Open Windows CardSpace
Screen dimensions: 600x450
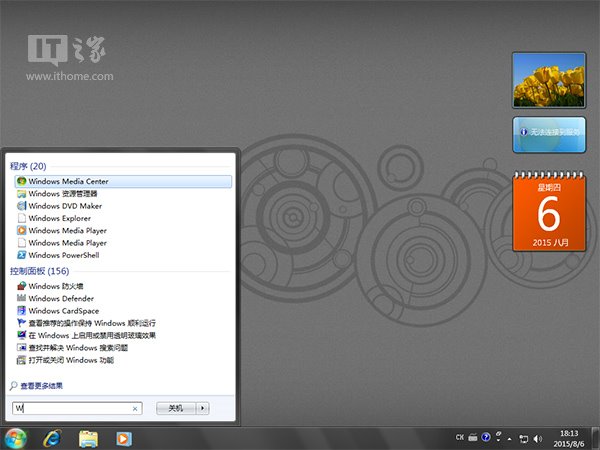click(x=62, y=310)
